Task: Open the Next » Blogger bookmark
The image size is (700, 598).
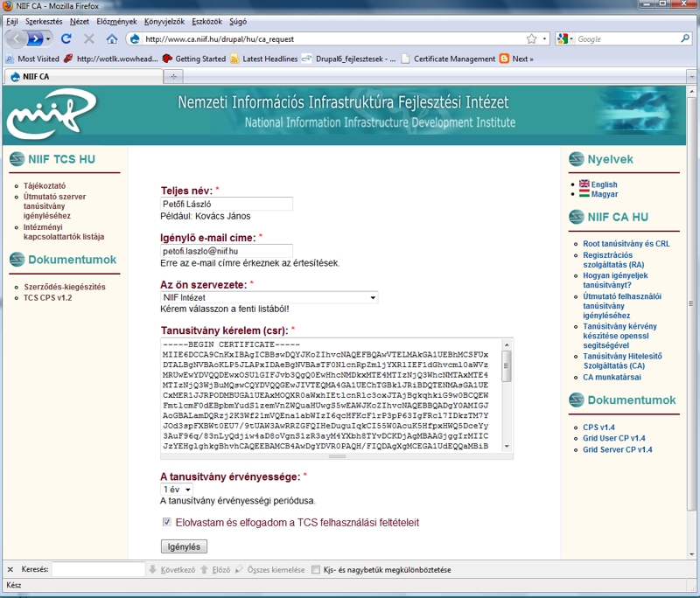Action: [x=516, y=59]
